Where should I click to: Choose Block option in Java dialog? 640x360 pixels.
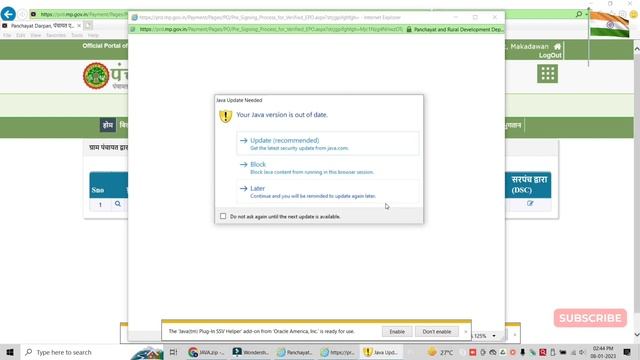tap(327, 167)
